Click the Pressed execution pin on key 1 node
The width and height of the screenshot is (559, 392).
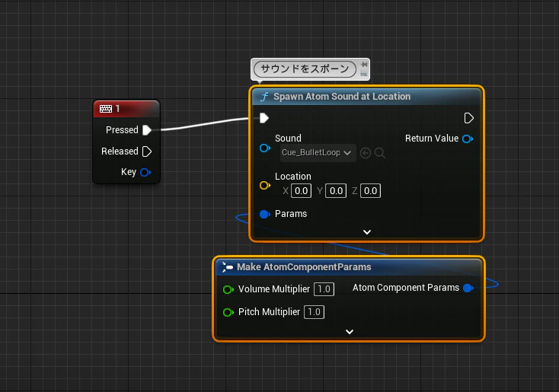pos(147,130)
